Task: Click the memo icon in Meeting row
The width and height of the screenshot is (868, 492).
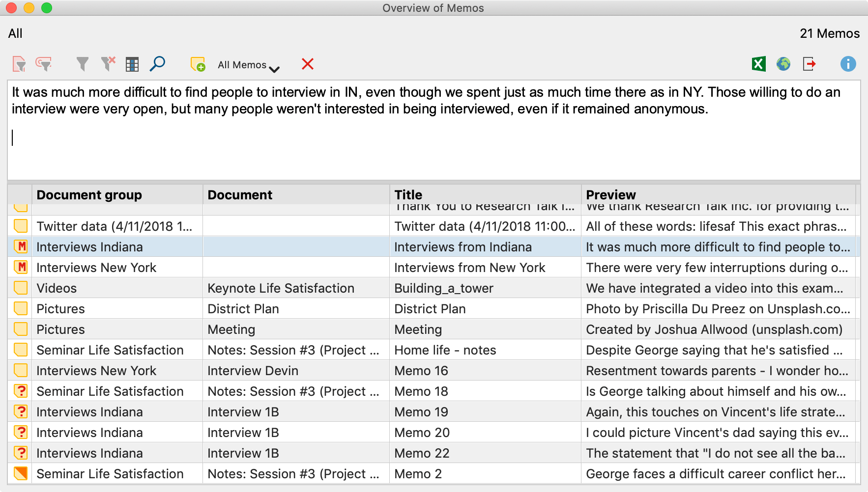Action: point(21,329)
